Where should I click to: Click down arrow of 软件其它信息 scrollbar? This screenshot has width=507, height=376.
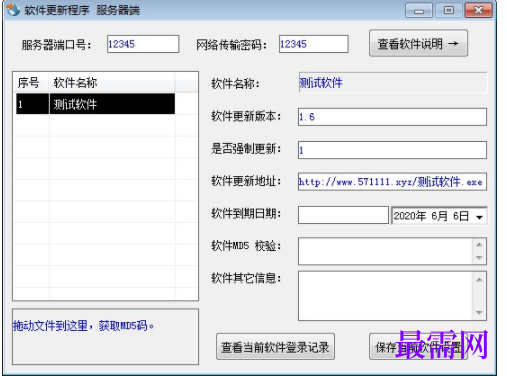[x=479, y=312]
